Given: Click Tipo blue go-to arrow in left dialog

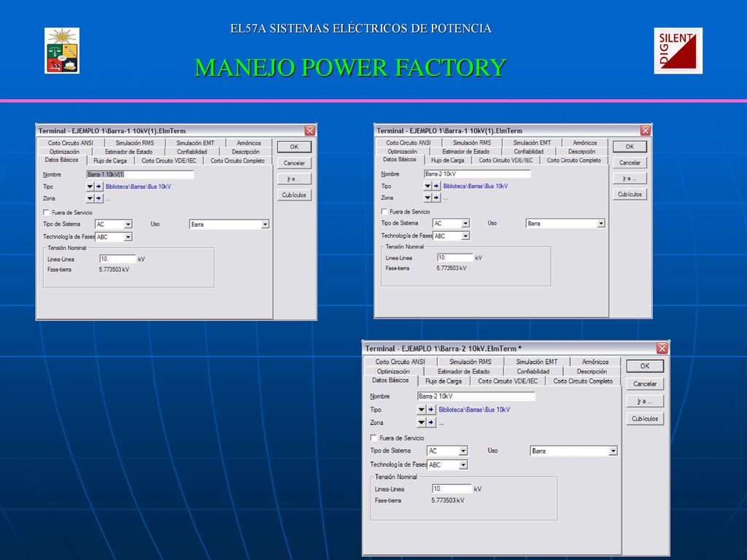Looking at the screenshot, I should click(98, 187).
